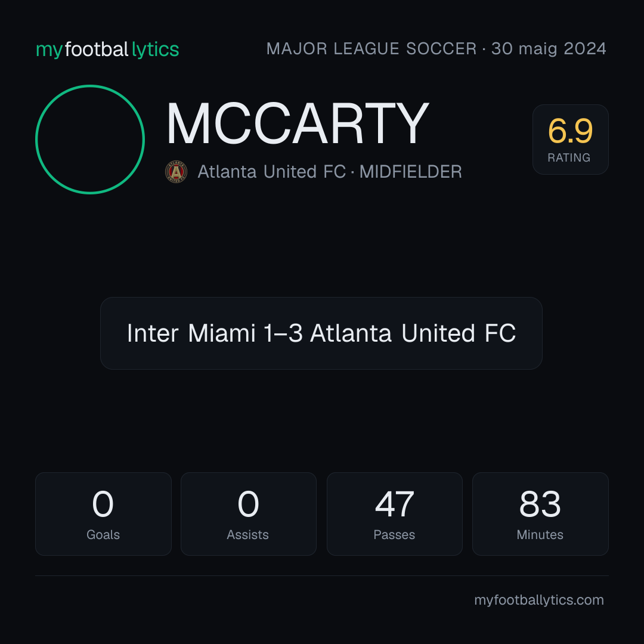The image size is (644, 644).
Task: Click the 30 maig 2024 match date
Action: click(x=549, y=49)
